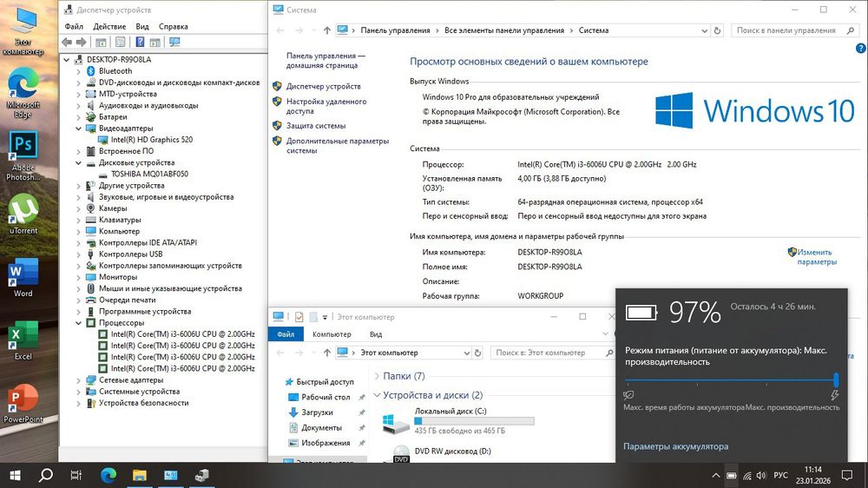
Task: Click the Изменить параметры link
Action: coord(817,257)
